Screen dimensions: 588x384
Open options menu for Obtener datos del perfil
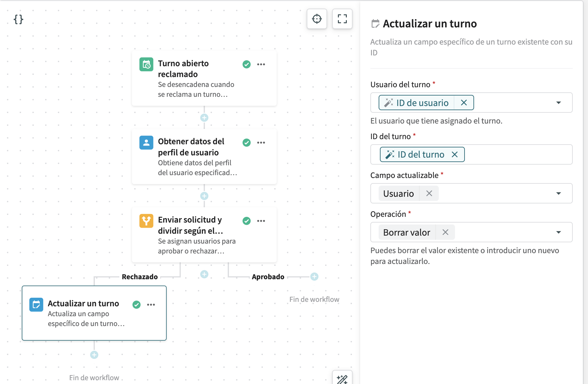point(261,143)
